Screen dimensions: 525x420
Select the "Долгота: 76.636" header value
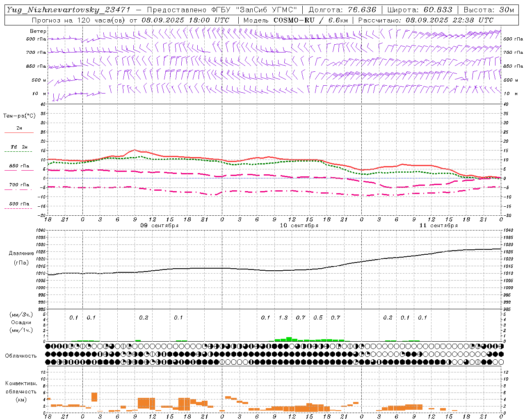342,10
